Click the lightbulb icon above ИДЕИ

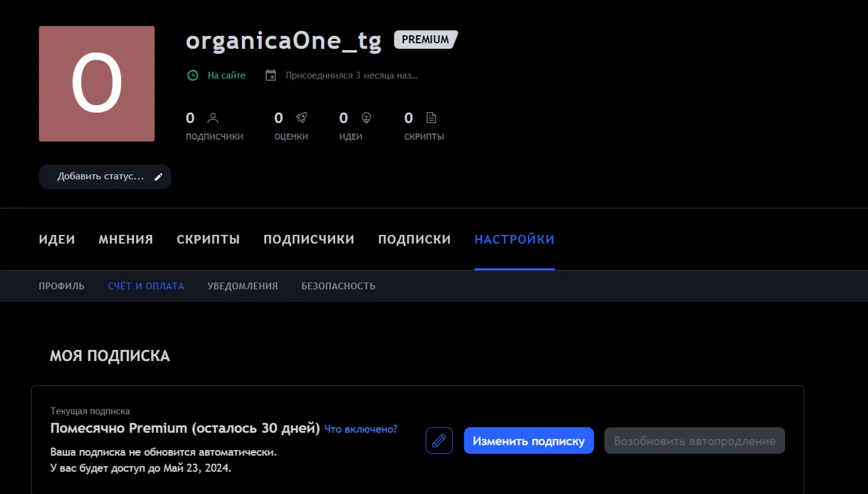pyautogui.click(x=366, y=117)
